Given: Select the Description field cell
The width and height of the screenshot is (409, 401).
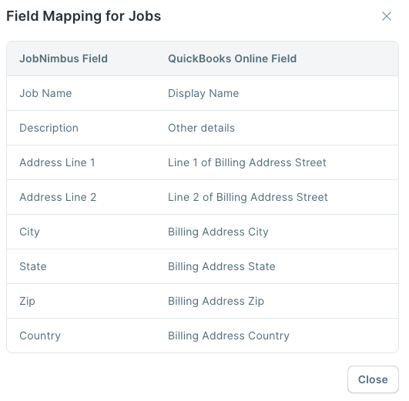Looking at the screenshot, I should click(x=49, y=128).
